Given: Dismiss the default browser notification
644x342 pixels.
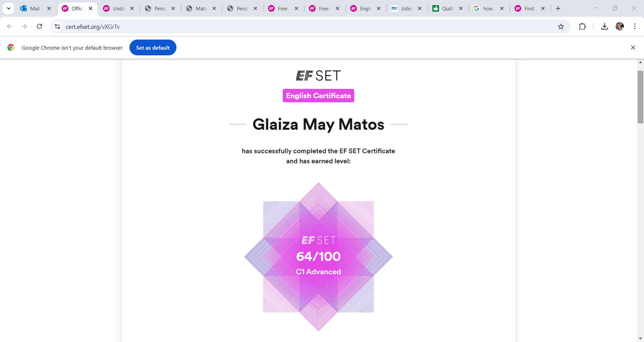Looking at the screenshot, I should point(633,47).
